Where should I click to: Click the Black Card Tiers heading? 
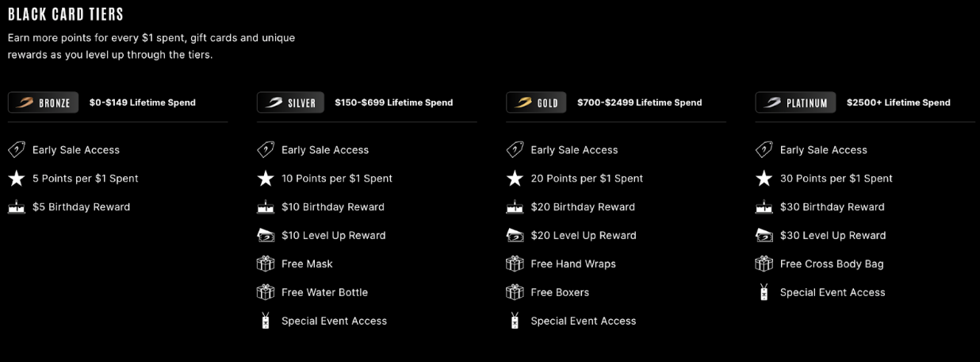pyautogui.click(x=66, y=14)
